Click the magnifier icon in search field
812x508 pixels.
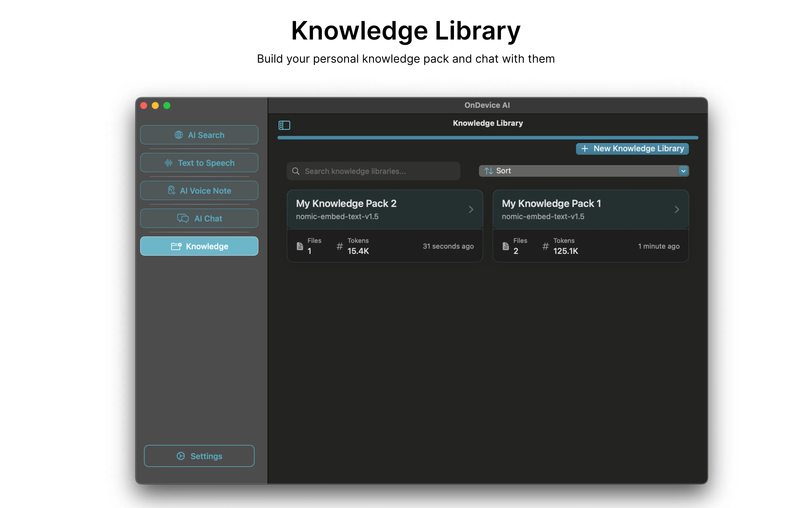click(295, 171)
